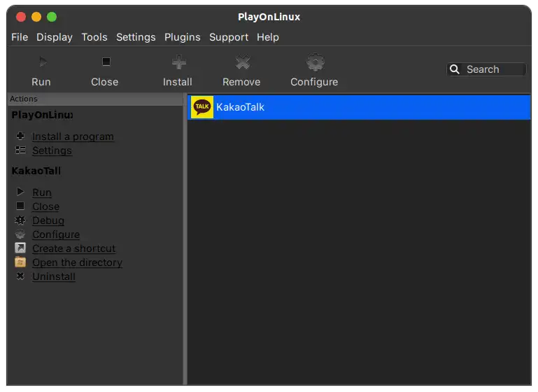Click plus icon beside Install a program

[x=20, y=136]
